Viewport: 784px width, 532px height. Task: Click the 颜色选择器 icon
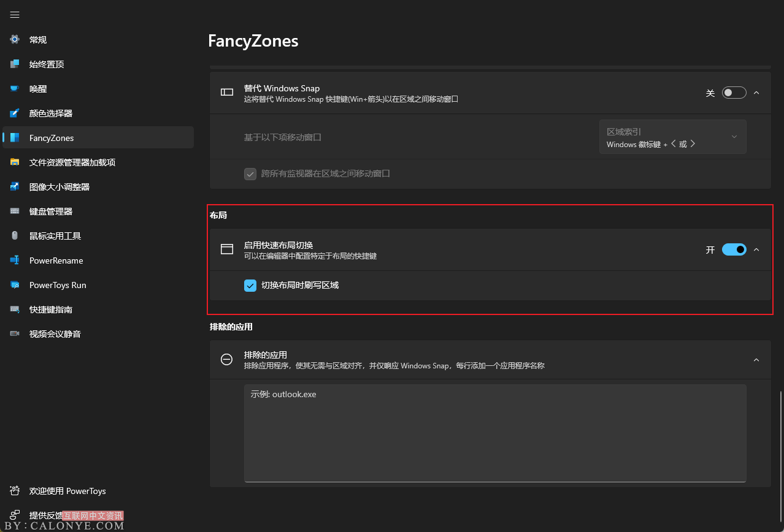(15, 113)
